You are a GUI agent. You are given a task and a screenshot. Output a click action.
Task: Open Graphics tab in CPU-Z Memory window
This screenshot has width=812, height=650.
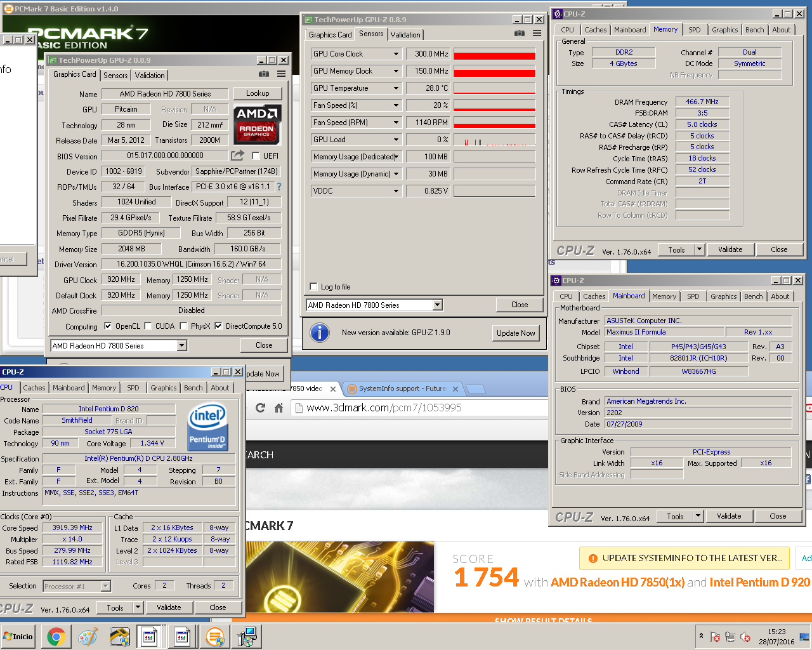pos(724,30)
